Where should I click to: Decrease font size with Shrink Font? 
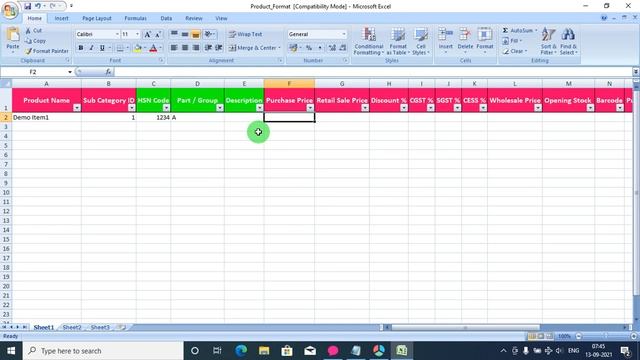pos(158,34)
